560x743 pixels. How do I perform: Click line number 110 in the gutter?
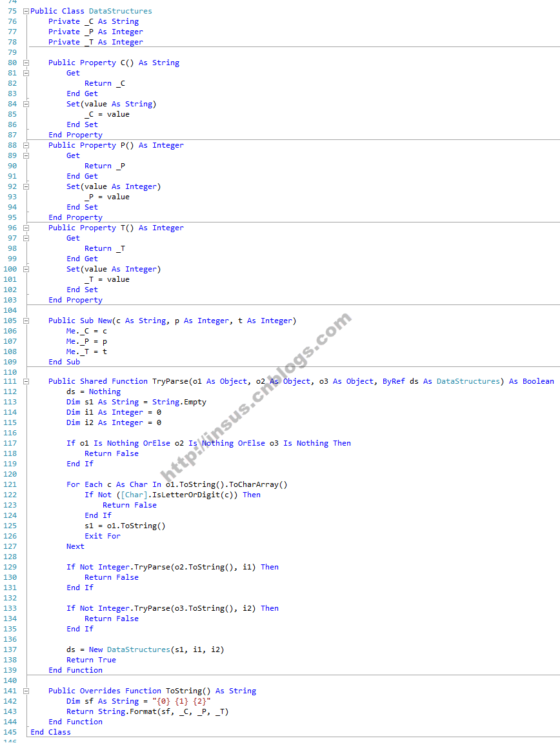tap(10, 372)
